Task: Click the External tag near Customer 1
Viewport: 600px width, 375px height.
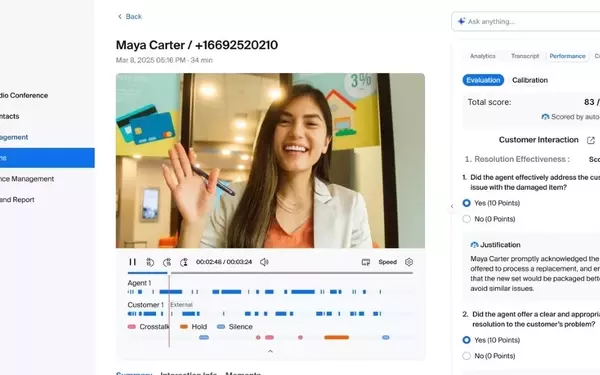Action: 181,305
